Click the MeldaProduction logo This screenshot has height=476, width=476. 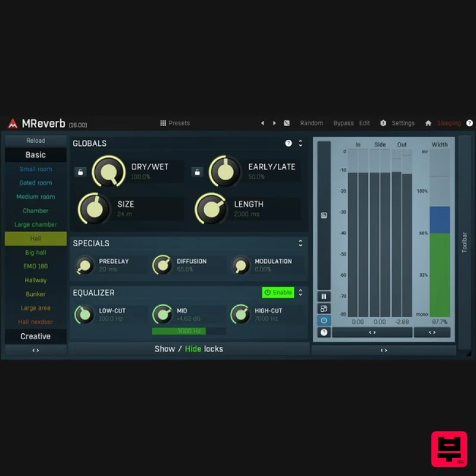point(11,123)
